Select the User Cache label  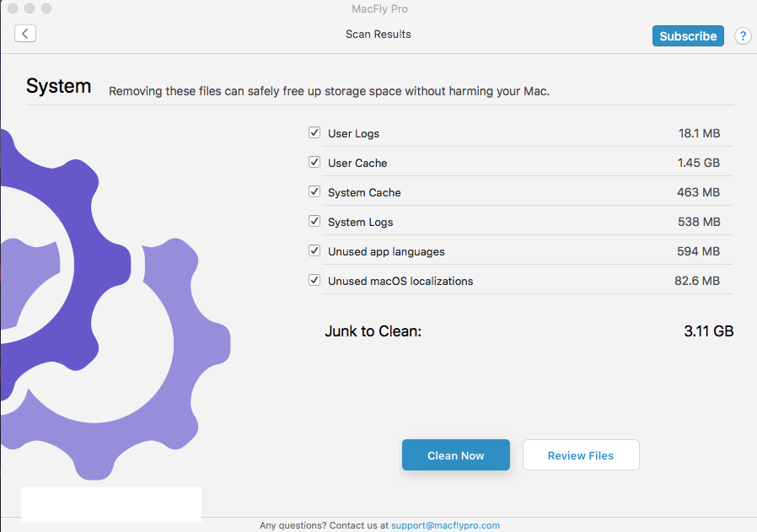coord(357,164)
